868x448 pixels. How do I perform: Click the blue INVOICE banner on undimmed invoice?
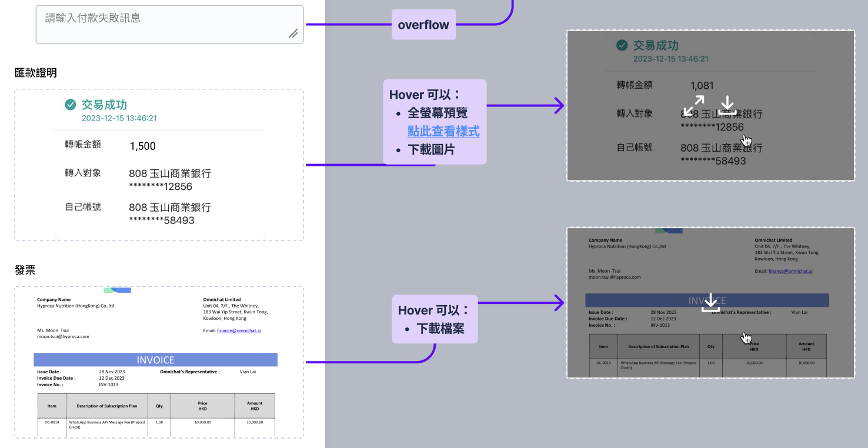tap(155, 360)
